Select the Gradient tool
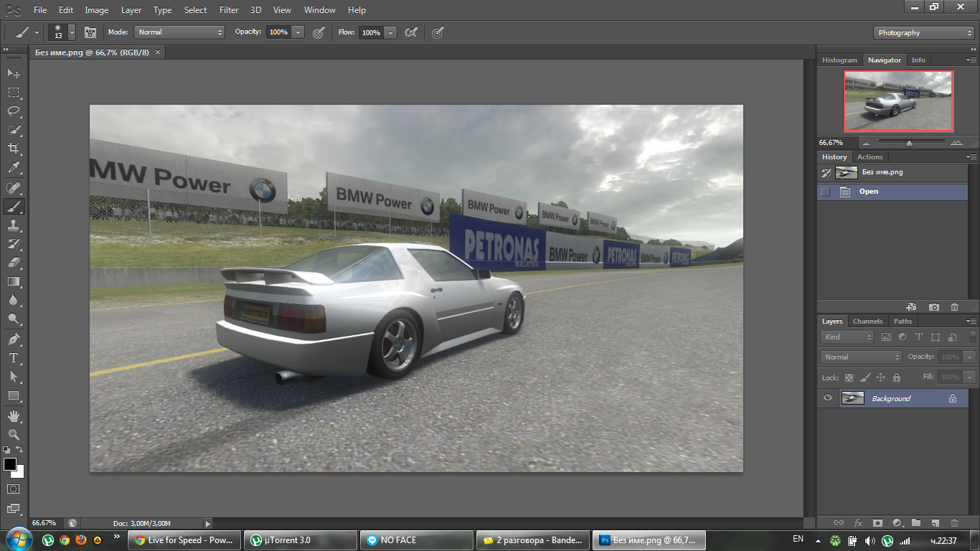The image size is (980, 551). pyautogui.click(x=14, y=281)
